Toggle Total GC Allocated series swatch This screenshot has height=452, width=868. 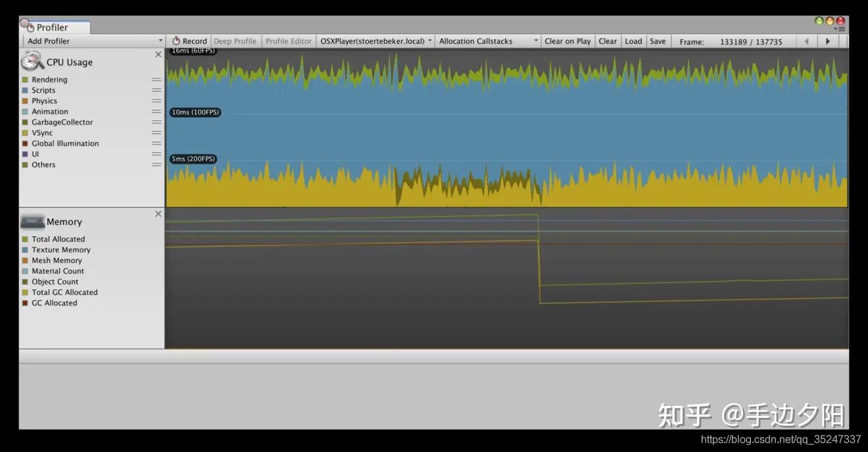25,292
